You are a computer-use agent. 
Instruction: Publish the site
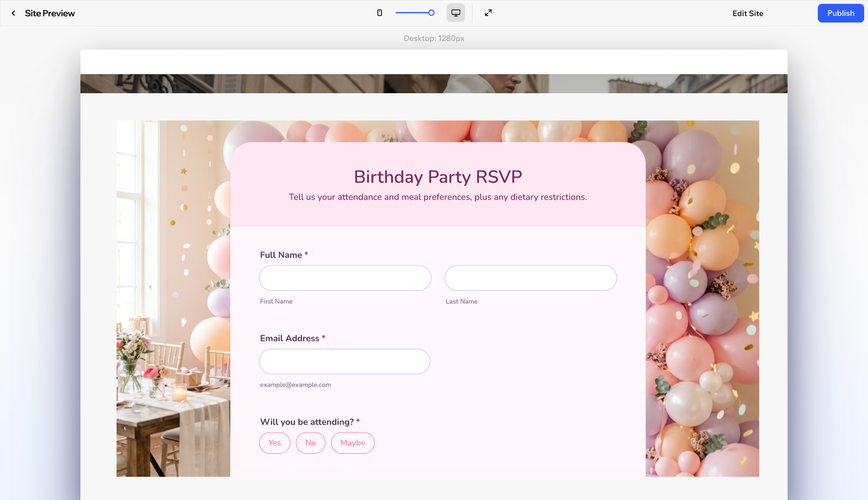840,13
